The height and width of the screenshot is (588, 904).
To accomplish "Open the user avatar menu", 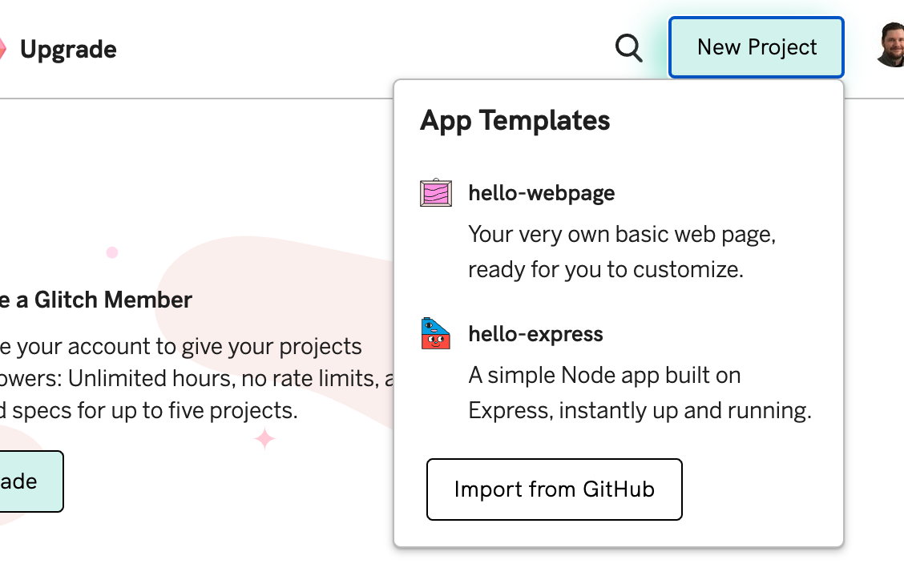I will point(890,45).
